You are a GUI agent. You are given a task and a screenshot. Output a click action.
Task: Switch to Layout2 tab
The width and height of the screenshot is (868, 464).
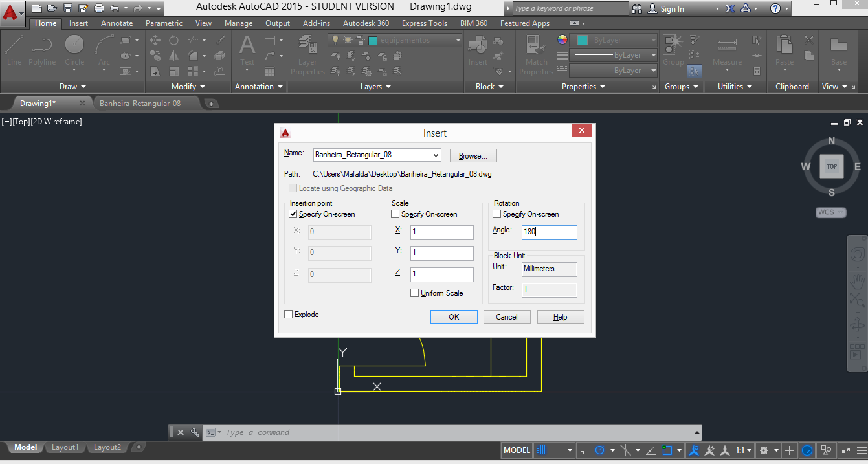[107, 447]
